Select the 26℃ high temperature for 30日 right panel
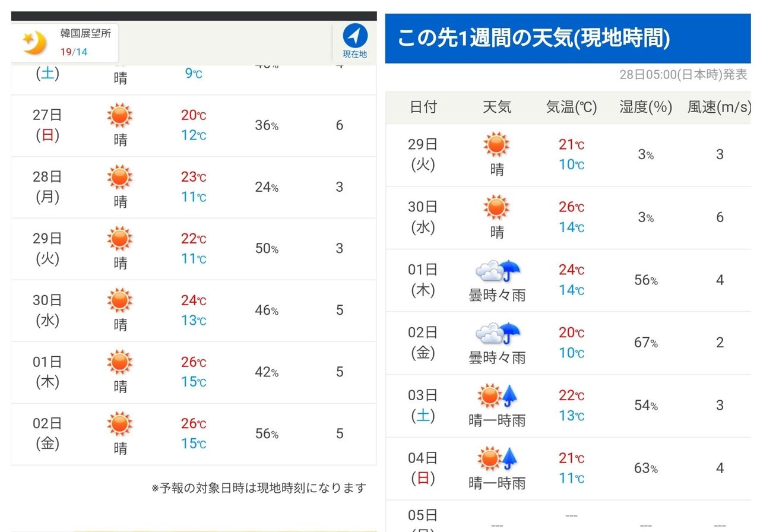This screenshot has width=760, height=532. 571,207
